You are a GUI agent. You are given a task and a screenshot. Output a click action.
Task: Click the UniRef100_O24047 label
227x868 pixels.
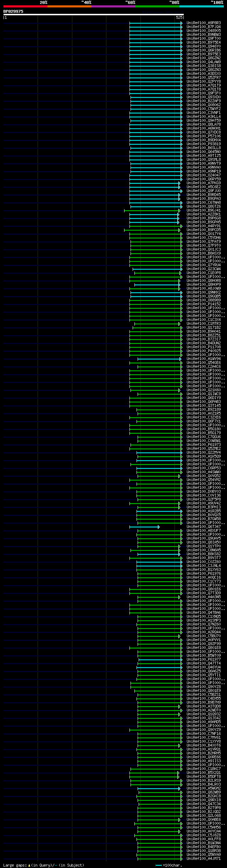coord(204,175)
